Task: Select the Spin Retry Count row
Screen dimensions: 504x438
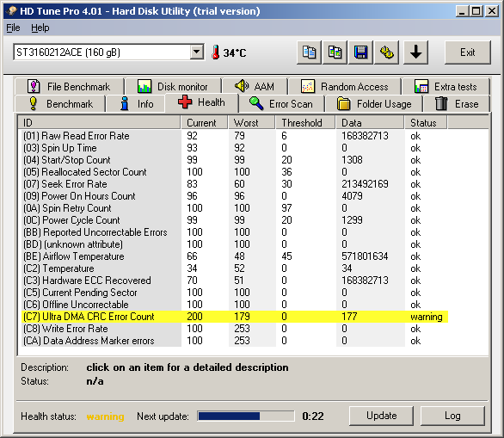Action: (x=235, y=208)
